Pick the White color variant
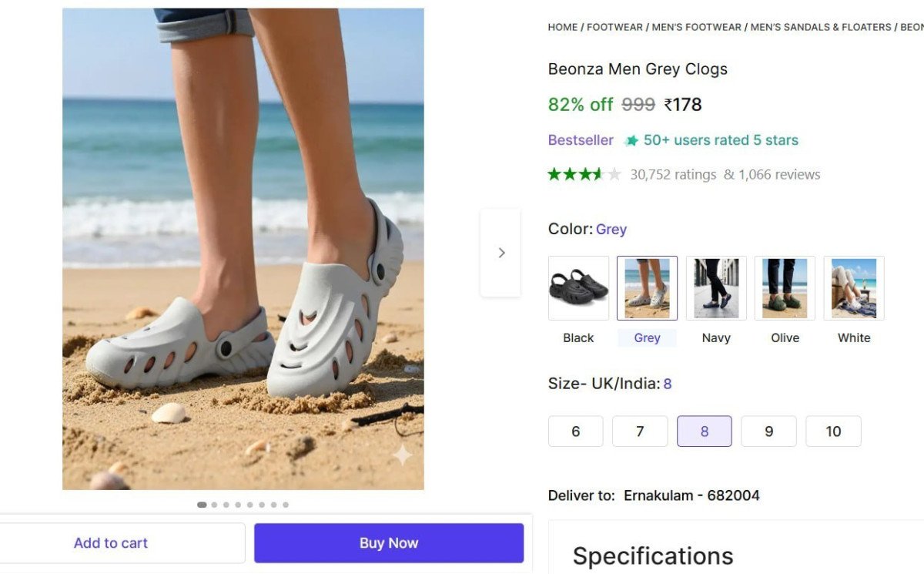 pos(854,288)
